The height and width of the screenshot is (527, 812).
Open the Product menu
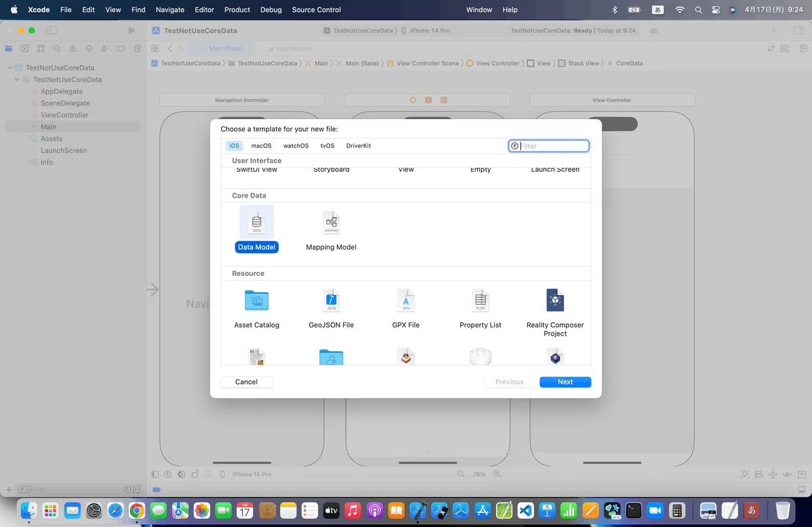coord(238,9)
